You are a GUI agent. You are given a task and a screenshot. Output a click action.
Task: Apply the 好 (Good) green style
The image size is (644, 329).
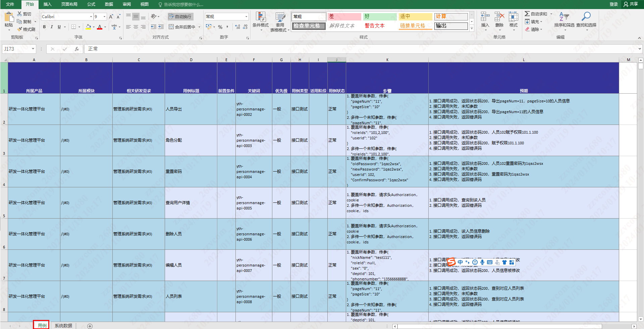pyautogui.click(x=380, y=16)
